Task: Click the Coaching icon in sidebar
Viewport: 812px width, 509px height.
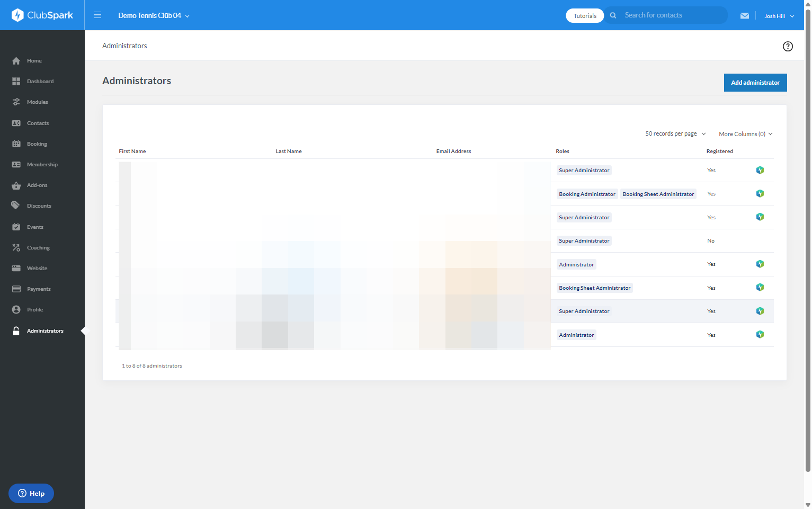Action: pyautogui.click(x=16, y=247)
